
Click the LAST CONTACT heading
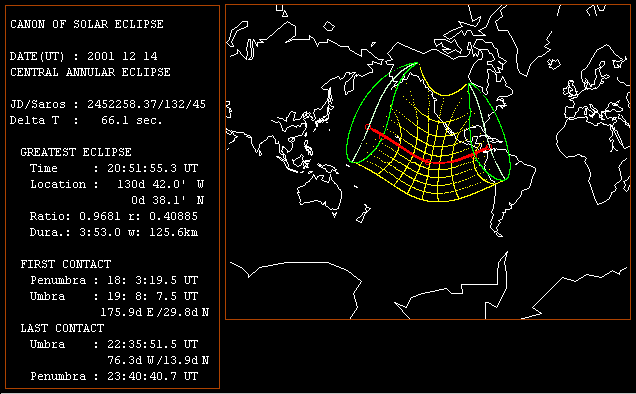pyautogui.click(x=62, y=328)
